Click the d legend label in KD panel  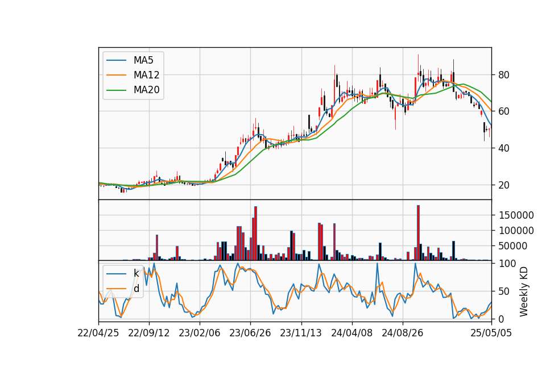(x=136, y=289)
